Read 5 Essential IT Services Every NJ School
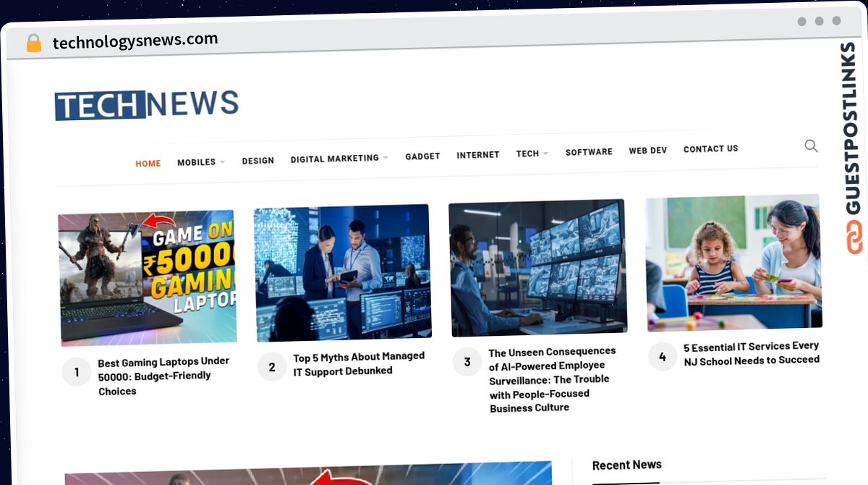Viewport: 868px width, 485px height. pos(752,353)
